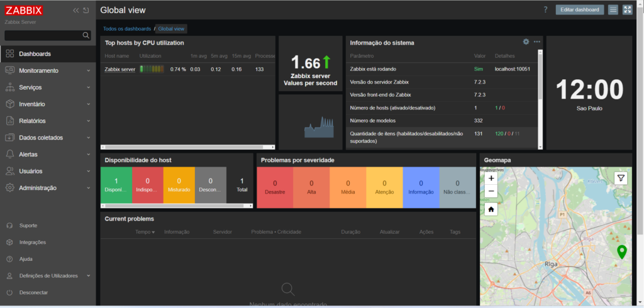Click the Dados coletados download icon
Viewport: 644px width, 308px height.
coord(10,138)
